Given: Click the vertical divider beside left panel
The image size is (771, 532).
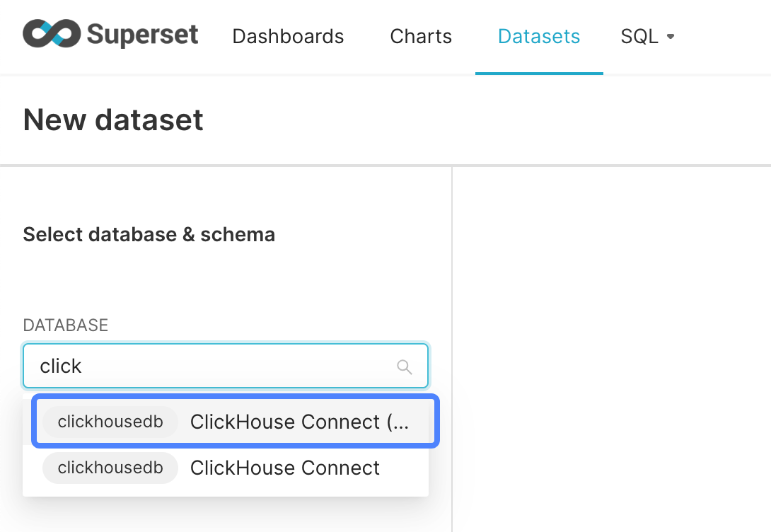Looking at the screenshot, I should click(x=452, y=349).
